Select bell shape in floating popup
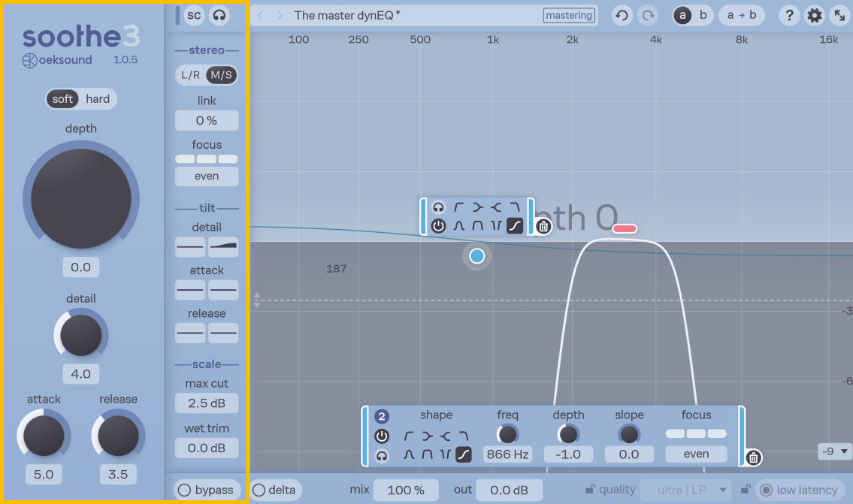This screenshot has height=504, width=853. click(x=458, y=225)
